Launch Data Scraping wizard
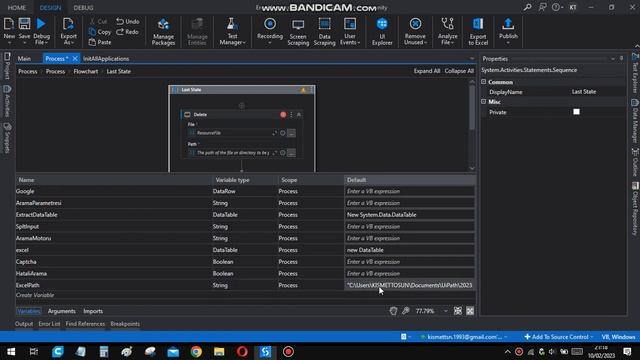 324,31
